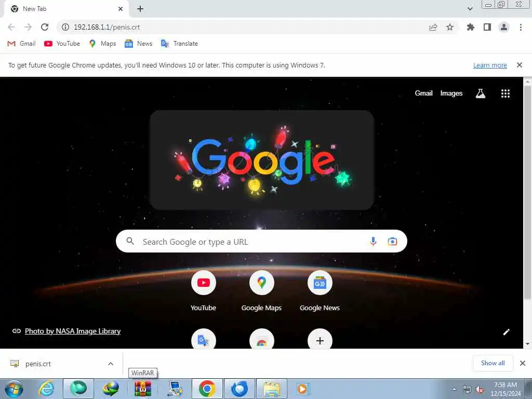Open Images link on page
Image resolution: width=532 pixels, height=399 pixels.
451,94
